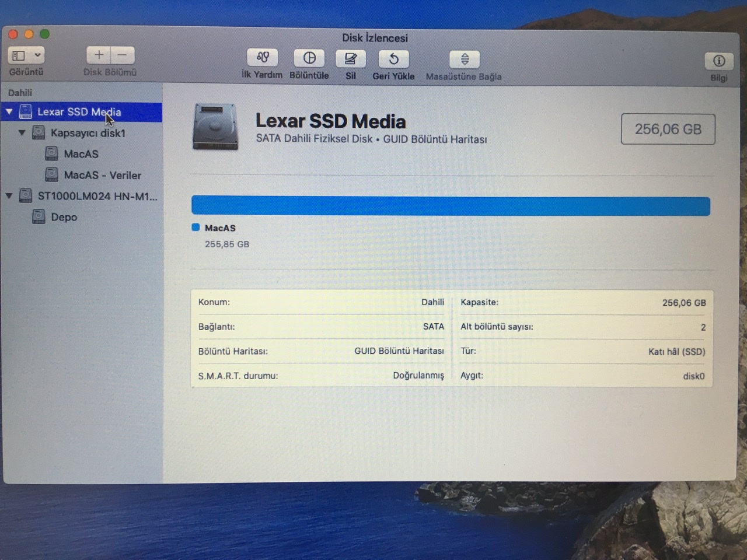Collapse the Lexar SSD Media disclosure triangle
The height and width of the screenshot is (560, 747).
9,111
